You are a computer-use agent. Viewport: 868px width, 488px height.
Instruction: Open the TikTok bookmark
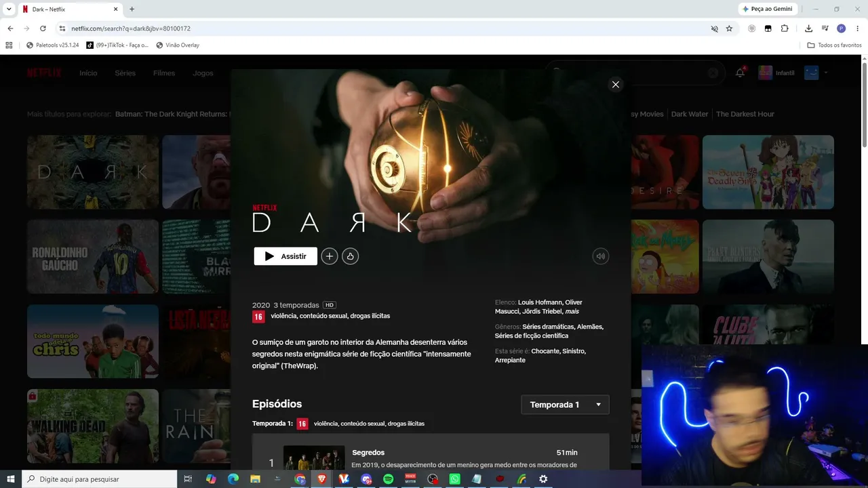[x=117, y=45]
